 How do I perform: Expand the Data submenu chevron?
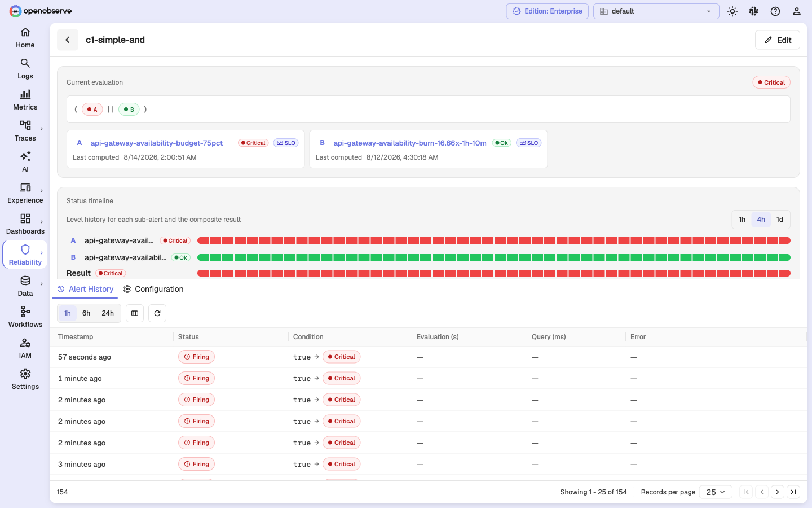click(42, 284)
